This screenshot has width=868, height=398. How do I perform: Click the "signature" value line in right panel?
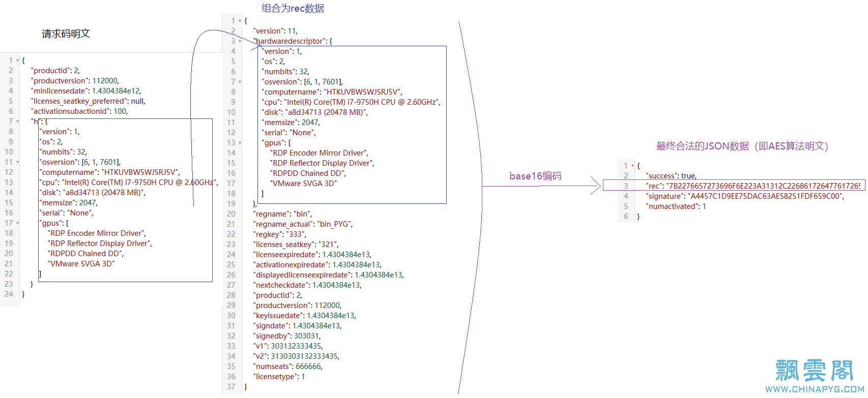click(x=745, y=196)
